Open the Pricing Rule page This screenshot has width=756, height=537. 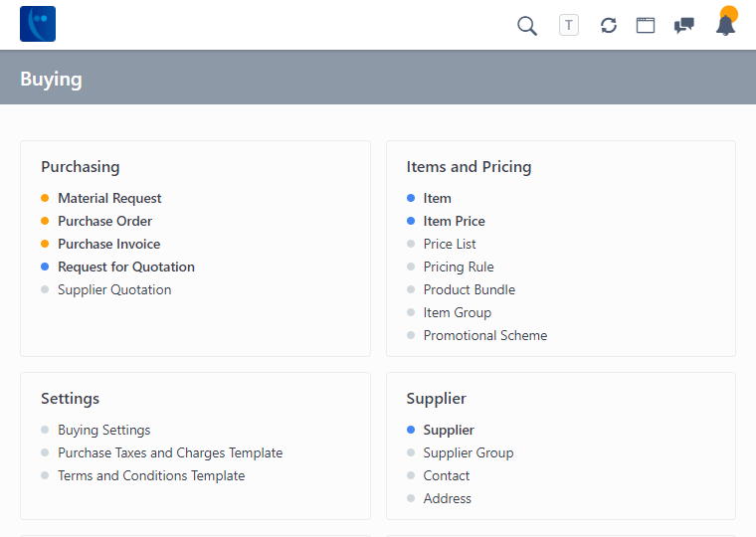pos(459,267)
